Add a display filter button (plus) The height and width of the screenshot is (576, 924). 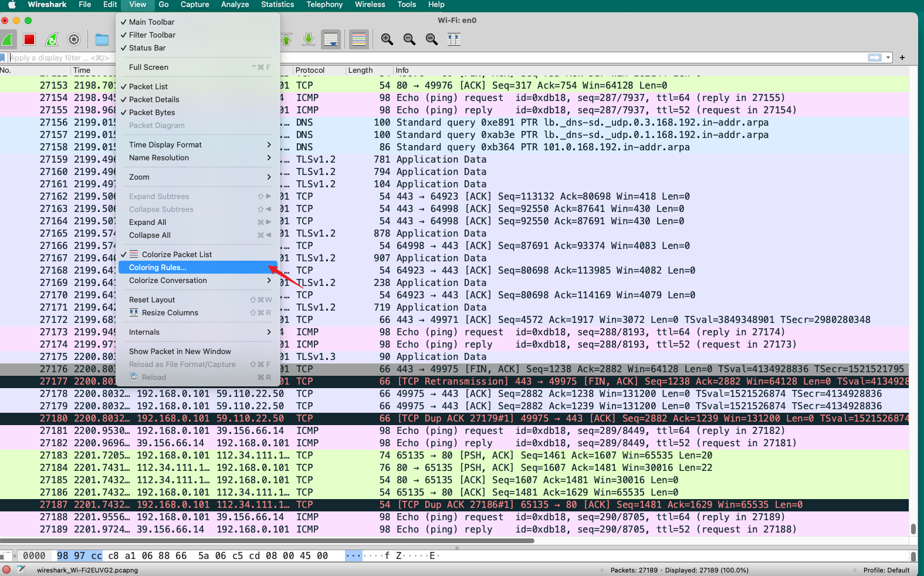pyautogui.click(x=902, y=58)
